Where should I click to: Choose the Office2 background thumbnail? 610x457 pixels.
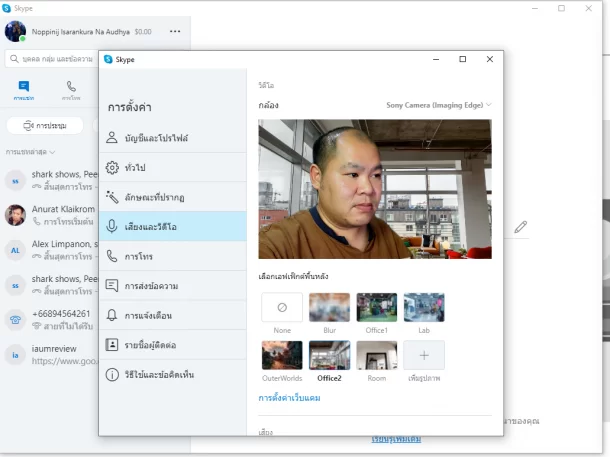330,355
